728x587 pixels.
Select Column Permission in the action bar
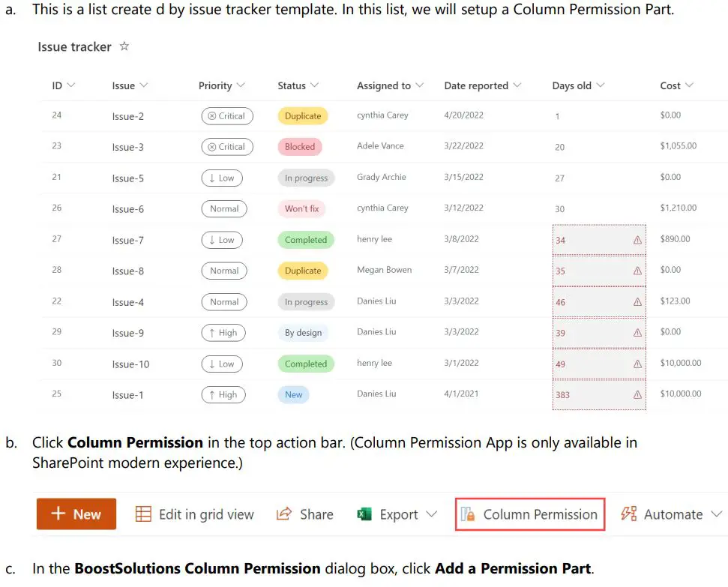(529, 514)
